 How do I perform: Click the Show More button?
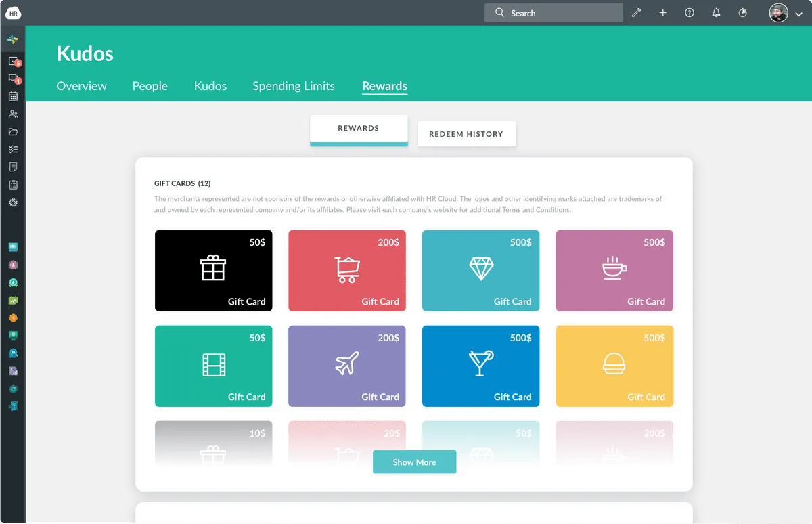pos(414,462)
